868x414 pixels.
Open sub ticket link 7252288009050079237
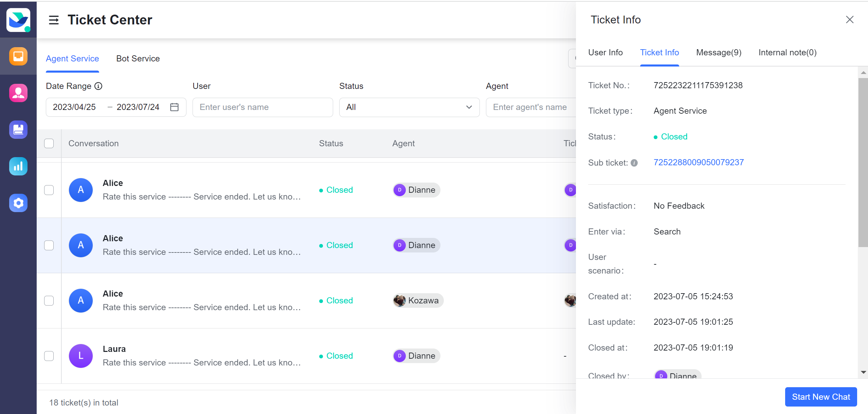click(x=698, y=162)
